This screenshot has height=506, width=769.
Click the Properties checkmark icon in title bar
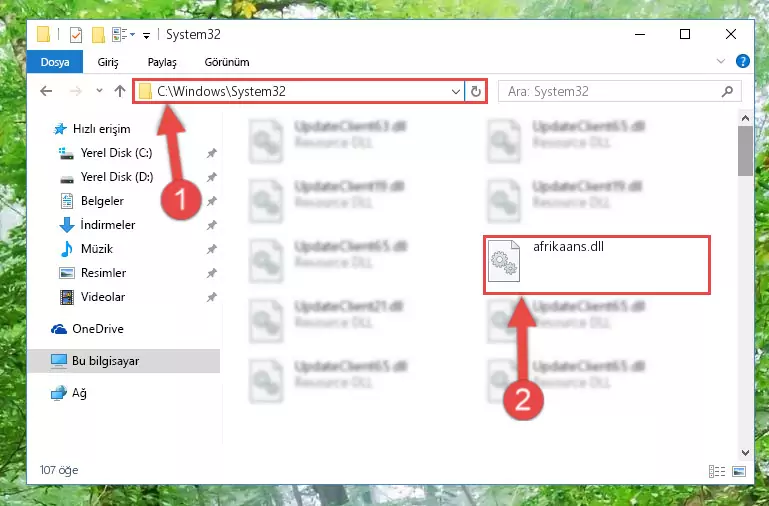(76, 35)
